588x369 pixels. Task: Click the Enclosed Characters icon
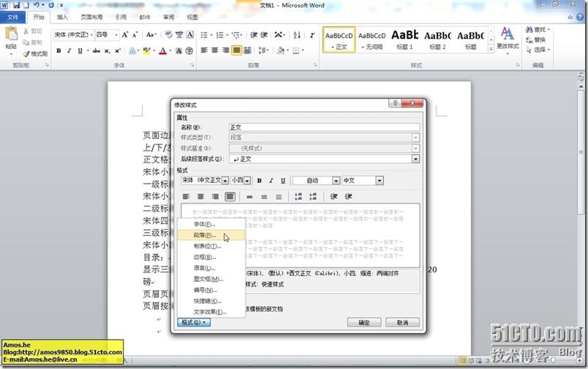(x=189, y=51)
